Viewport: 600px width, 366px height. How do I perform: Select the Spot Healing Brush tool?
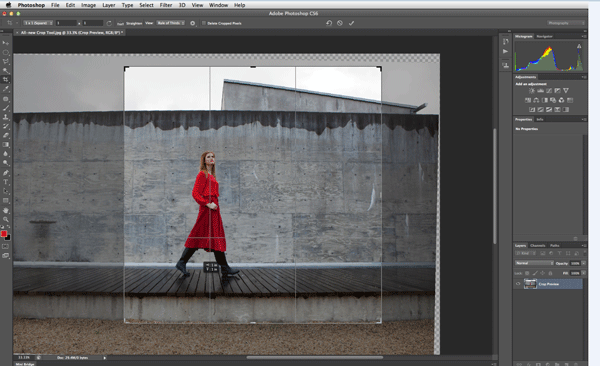coord(5,99)
